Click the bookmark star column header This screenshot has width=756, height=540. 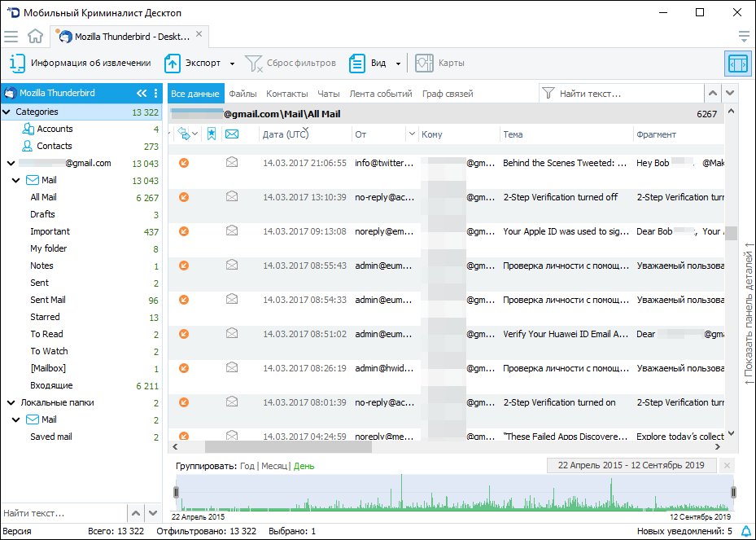pos(212,134)
